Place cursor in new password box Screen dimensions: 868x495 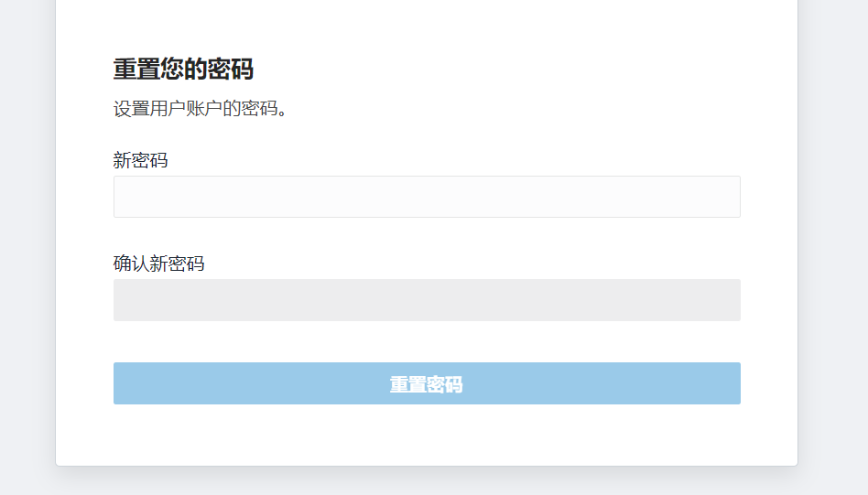click(x=427, y=197)
